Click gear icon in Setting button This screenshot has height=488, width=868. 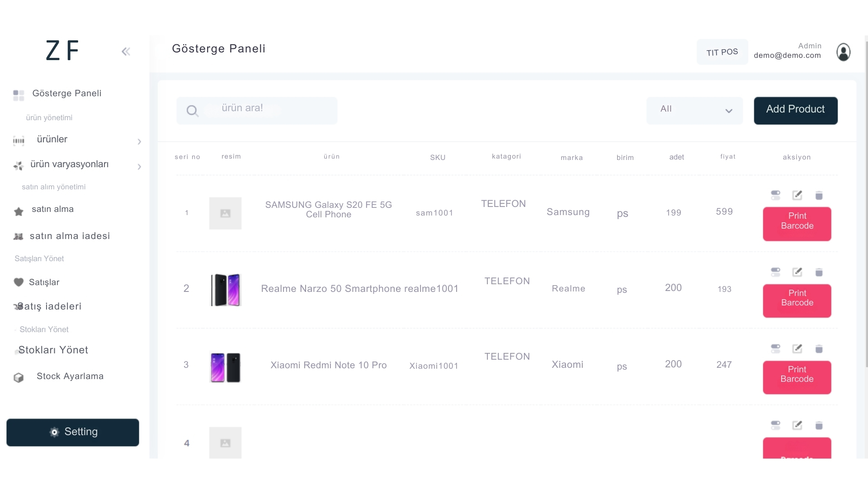[x=54, y=432]
